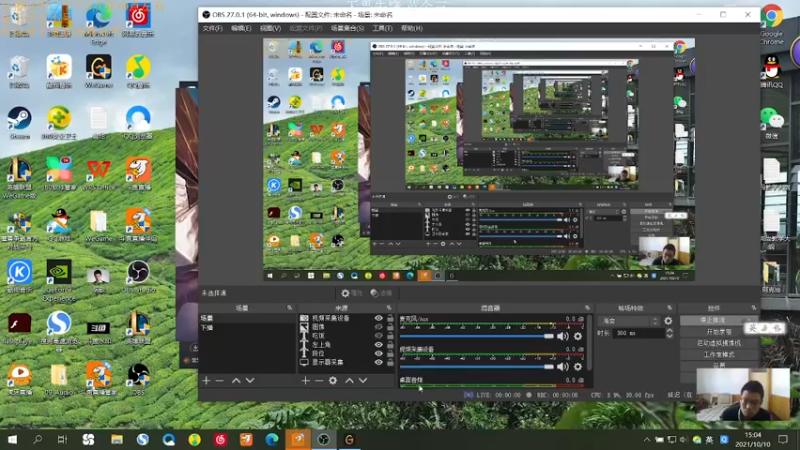
Task: Open taskbar search magnifier
Action: tap(37, 439)
